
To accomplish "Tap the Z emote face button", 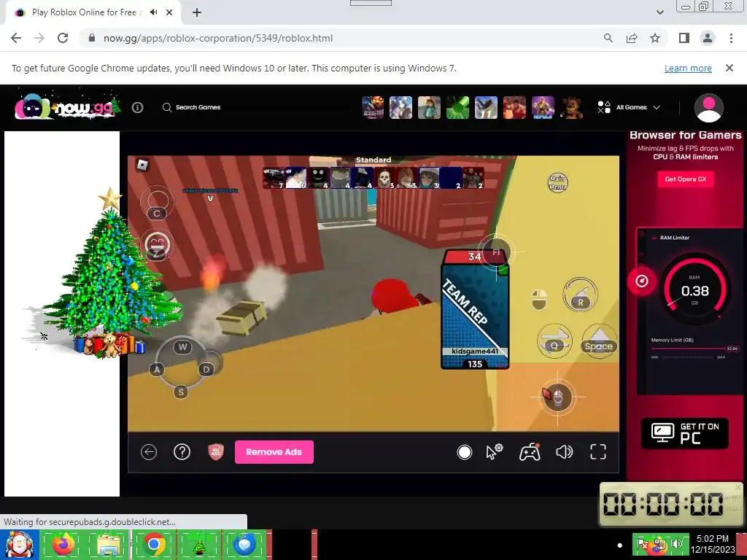I will [x=158, y=245].
